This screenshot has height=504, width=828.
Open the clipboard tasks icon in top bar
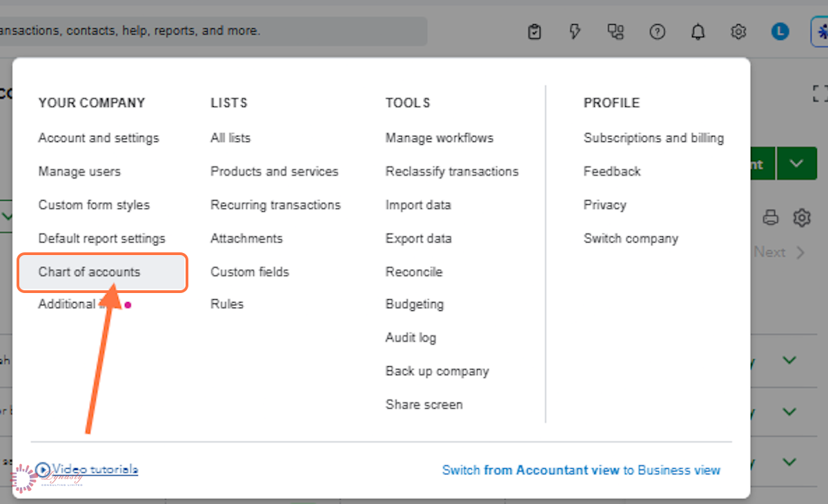point(534,32)
